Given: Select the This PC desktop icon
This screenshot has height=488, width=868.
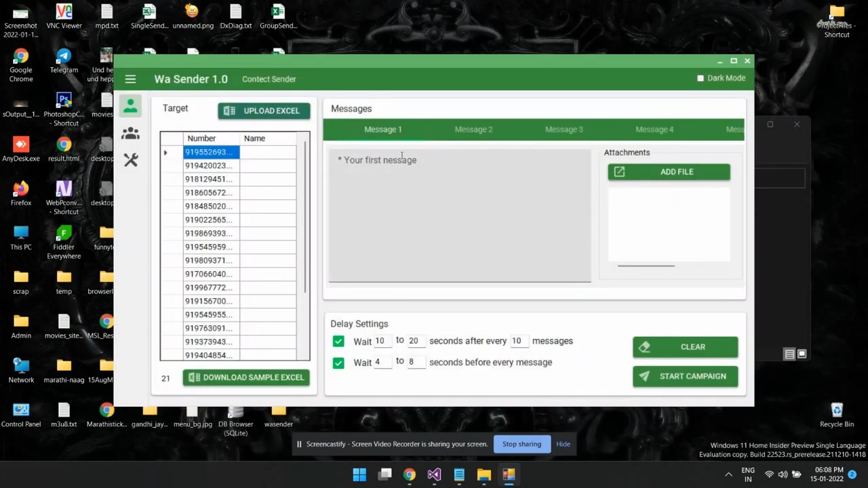Looking at the screenshot, I should pos(21,238).
